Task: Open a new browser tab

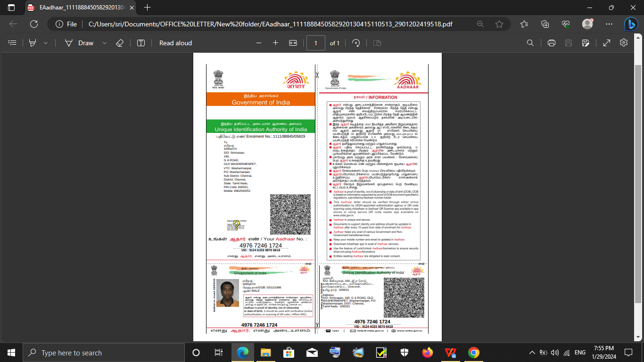Action: pos(148,8)
